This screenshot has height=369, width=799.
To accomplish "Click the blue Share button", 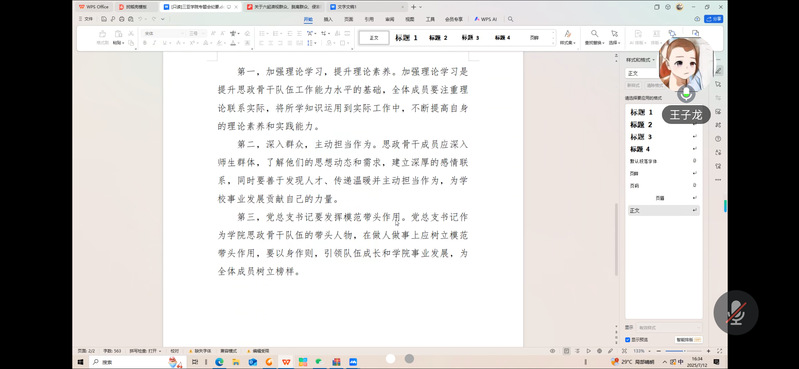I will 713,19.
